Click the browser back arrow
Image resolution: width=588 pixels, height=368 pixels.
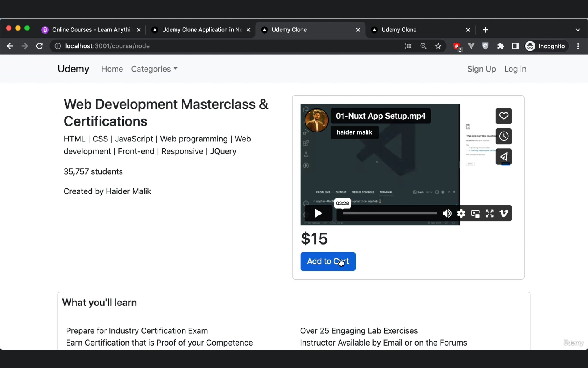click(10, 46)
